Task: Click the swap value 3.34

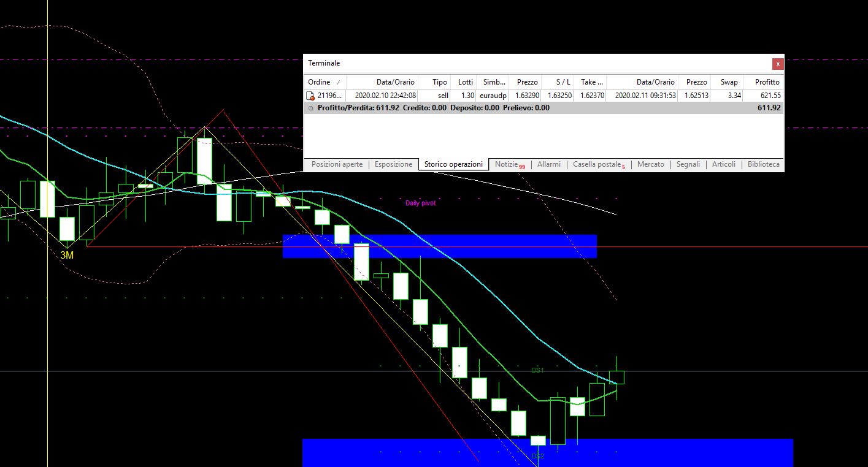Action: click(x=734, y=96)
